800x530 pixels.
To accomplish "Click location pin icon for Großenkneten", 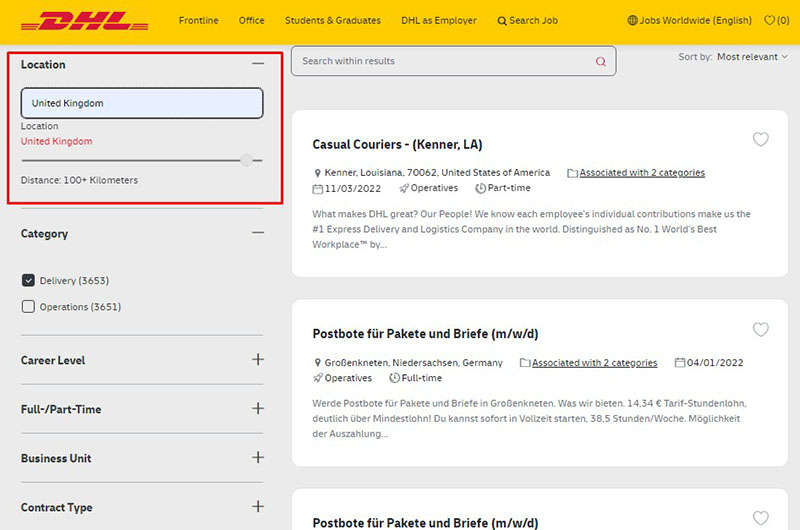I will (317, 363).
